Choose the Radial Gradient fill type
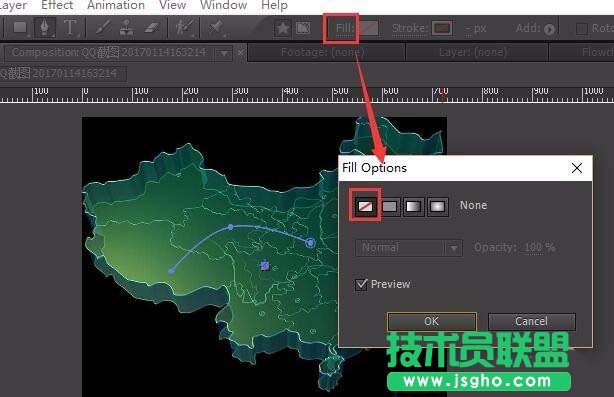 [x=437, y=206]
